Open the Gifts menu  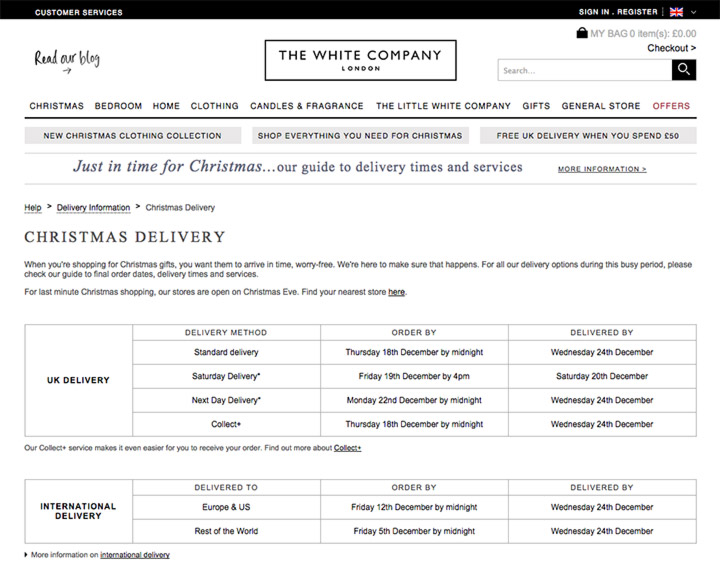click(536, 106)
